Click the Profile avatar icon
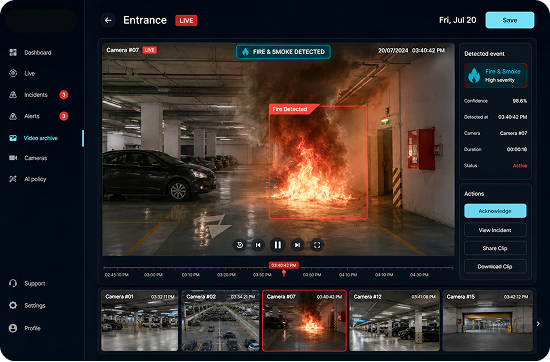 point(13,328)
